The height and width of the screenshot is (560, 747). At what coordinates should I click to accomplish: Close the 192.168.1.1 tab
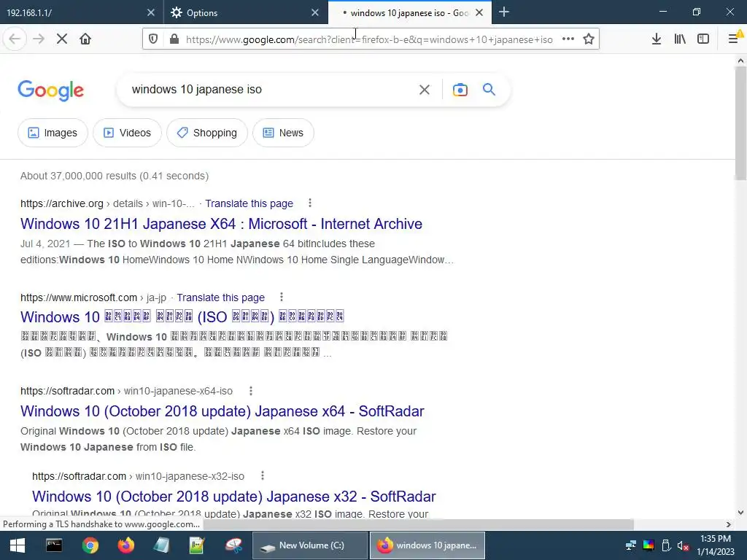click(x=150, y=13)
